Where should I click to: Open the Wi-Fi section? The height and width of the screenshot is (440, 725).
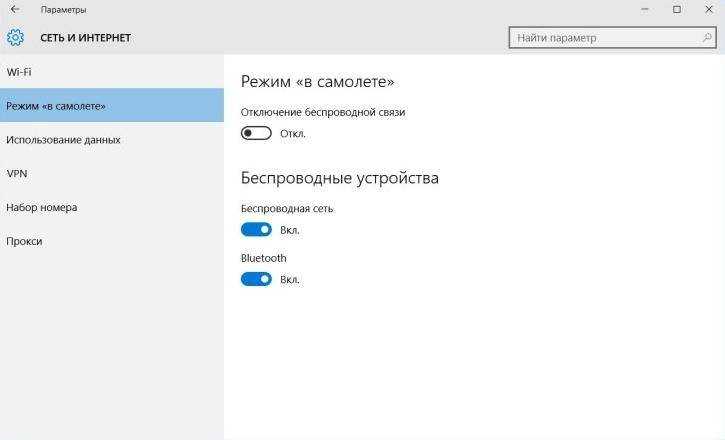pos(112,72)
